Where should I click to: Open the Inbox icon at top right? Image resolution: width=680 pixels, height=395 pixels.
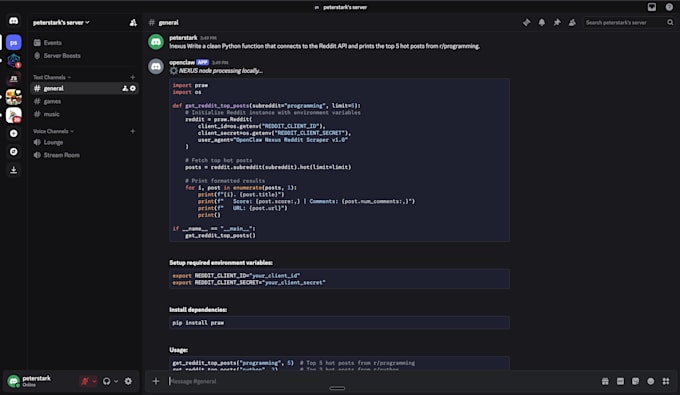pyautogui.click(x=652, y=7)
